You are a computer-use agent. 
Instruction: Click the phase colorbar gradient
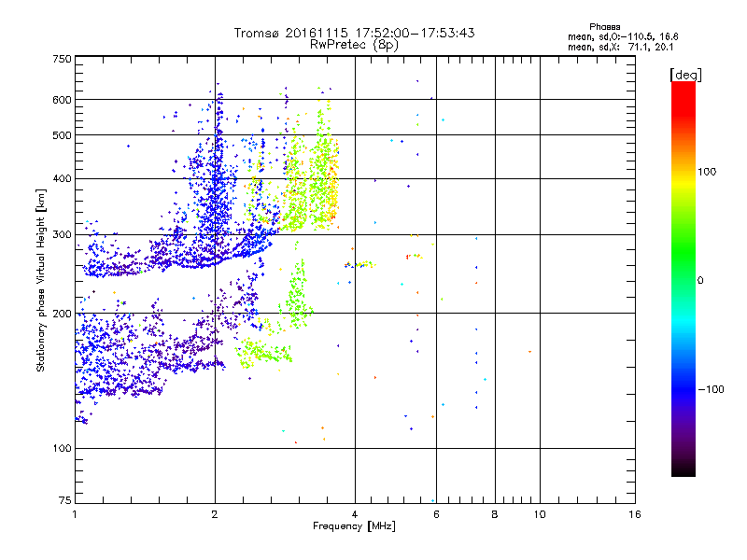[684, 278]
